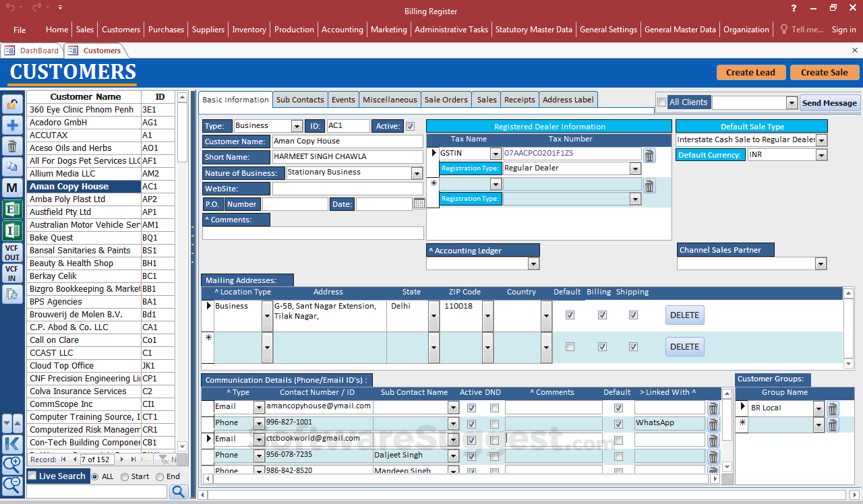863x504 pixels.
Task: Click the unlock padlock sidebar icon
Action: click(12, 104)
